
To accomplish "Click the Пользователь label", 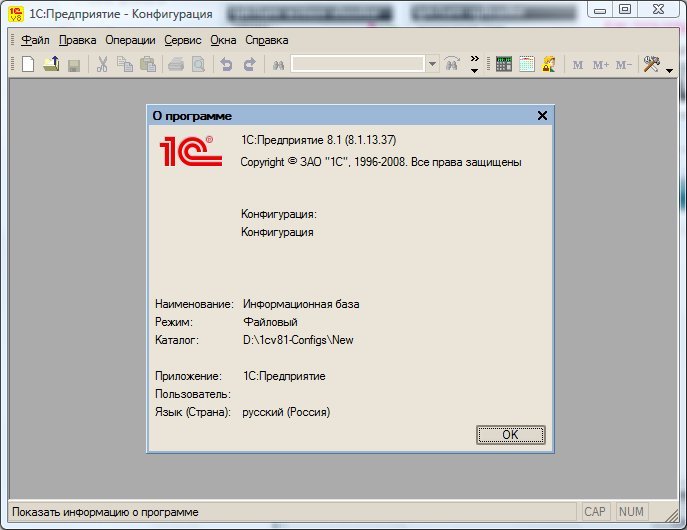I will point(193,394).
